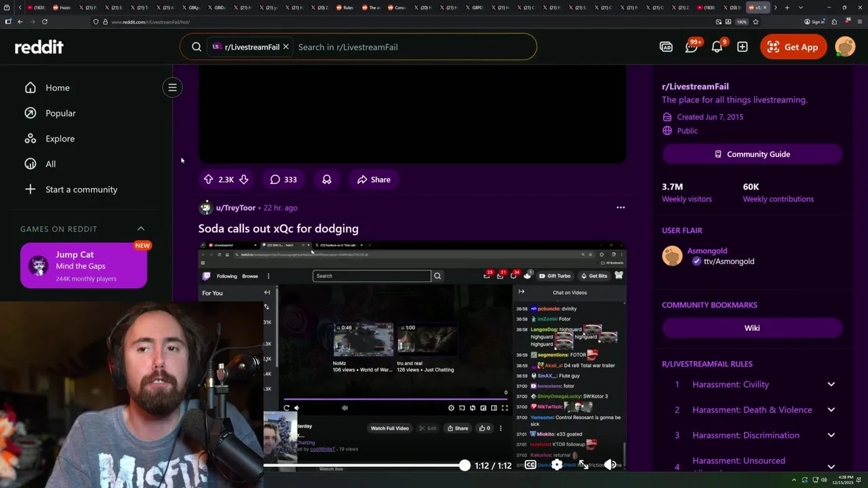The height and width of the screenshot is (488, 868).
Task: Expand rule 4 Harassment: Unsourced
Action: (x=831, y=466)
